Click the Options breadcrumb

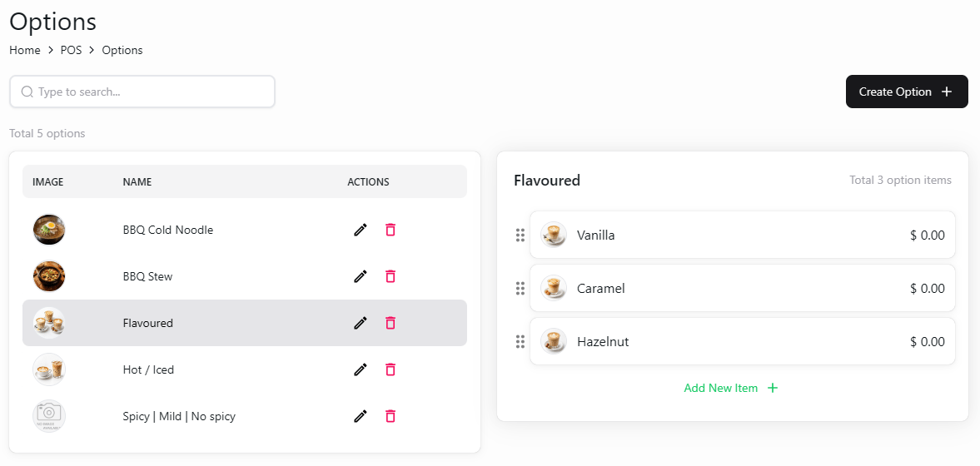tap(122, 50)
